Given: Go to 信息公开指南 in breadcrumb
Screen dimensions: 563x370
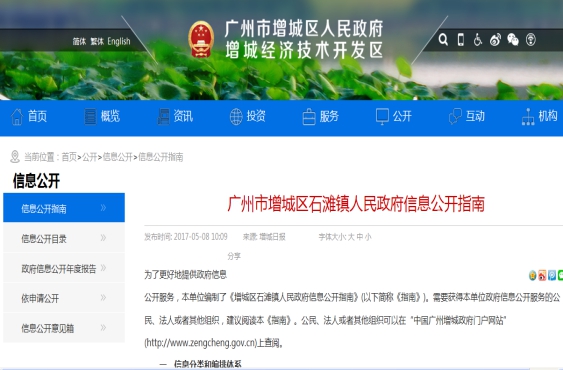Looking at the screenshot, I should pyautogui.click(x=161, y=157).
